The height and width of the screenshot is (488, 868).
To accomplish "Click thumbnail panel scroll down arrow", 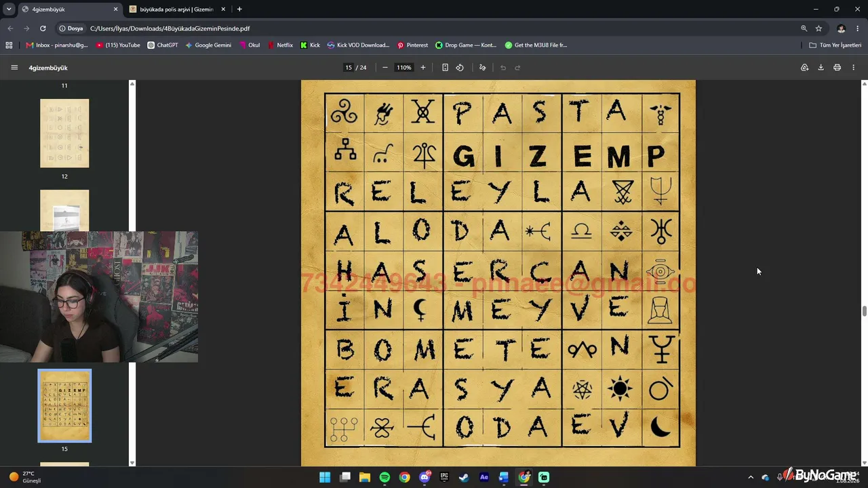I will click(132, 463).
